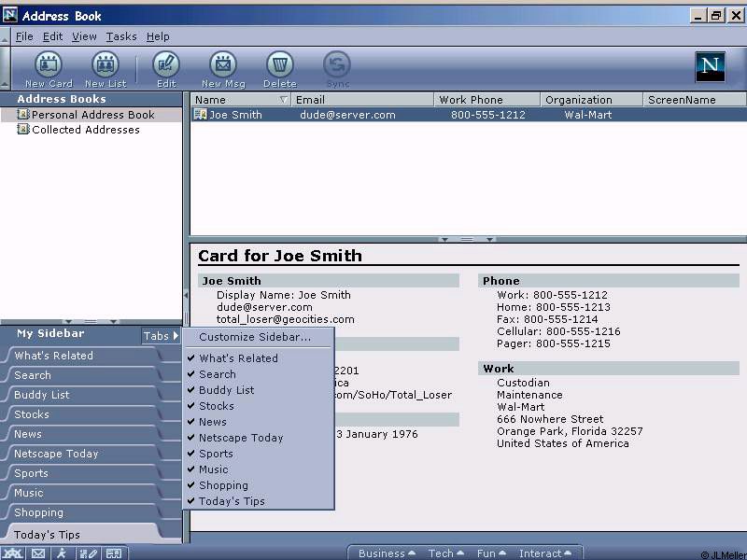Click the Address Book component bar icon
Screen dimensions: 747x560
(114, 553)
